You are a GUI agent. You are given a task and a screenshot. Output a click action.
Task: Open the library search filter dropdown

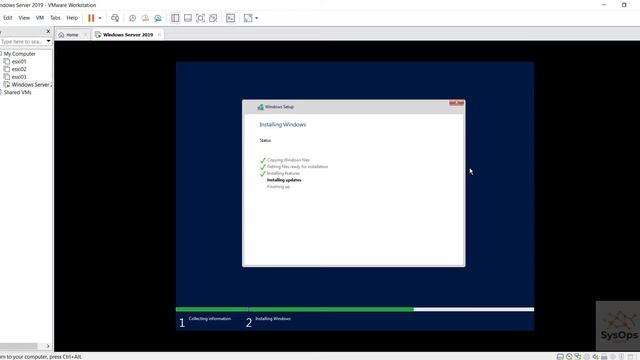49,41
